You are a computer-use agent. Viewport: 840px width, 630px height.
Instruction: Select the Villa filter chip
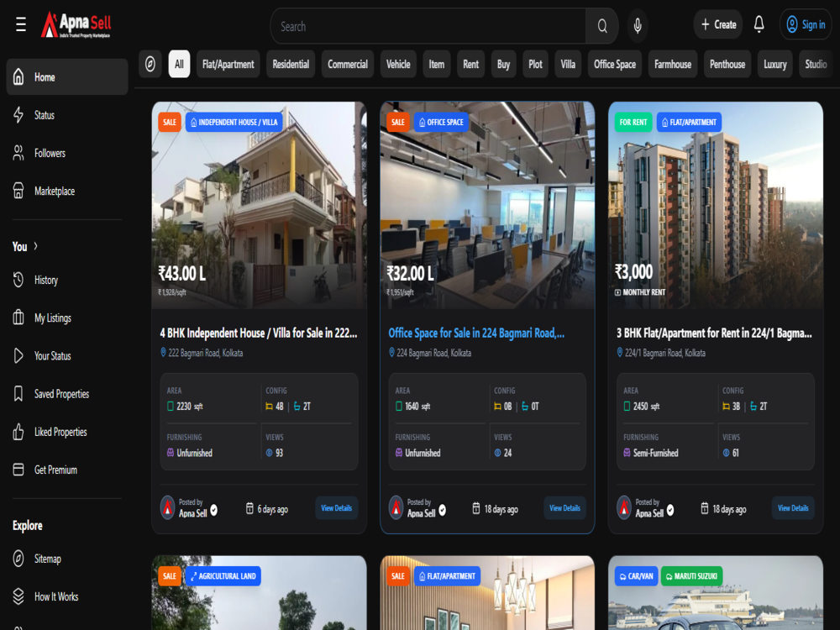(x=568, y=65)
